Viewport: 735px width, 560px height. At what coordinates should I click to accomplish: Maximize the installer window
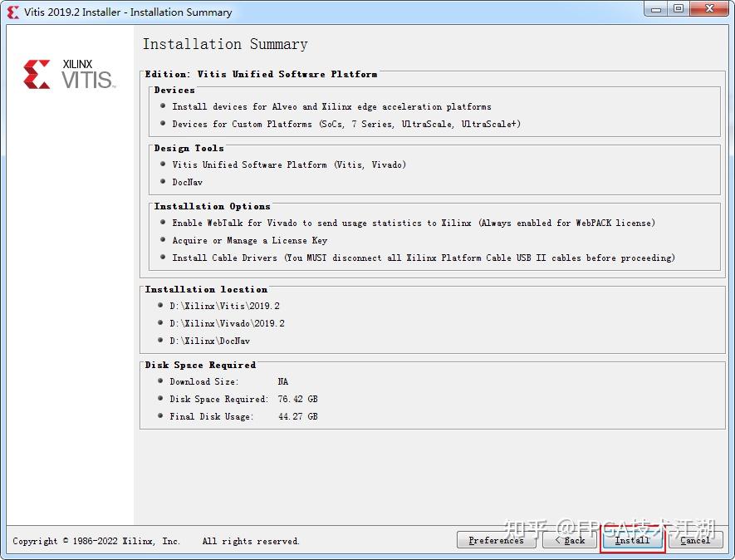pos(679,9)
